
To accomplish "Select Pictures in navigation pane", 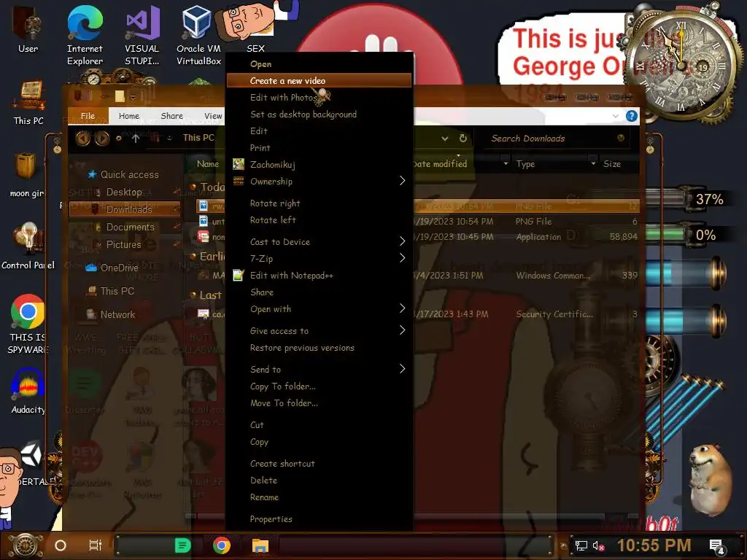I will point(123,244).
